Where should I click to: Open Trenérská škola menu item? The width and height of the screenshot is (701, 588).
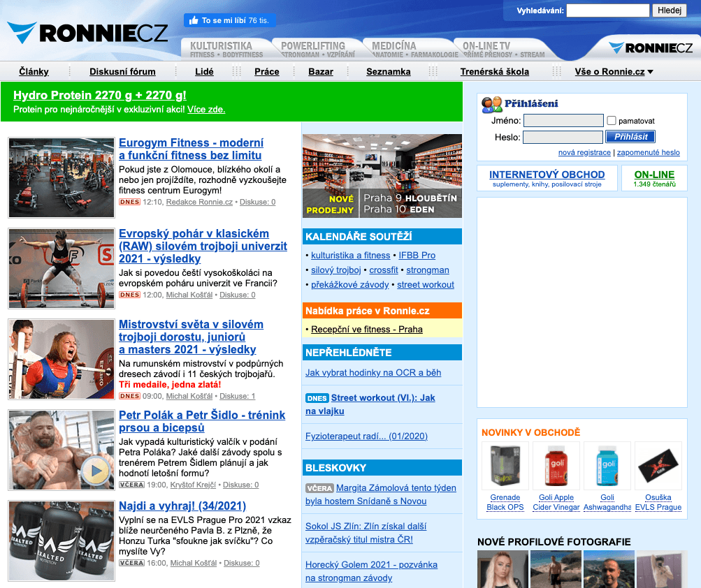click(x=494, y=71)
